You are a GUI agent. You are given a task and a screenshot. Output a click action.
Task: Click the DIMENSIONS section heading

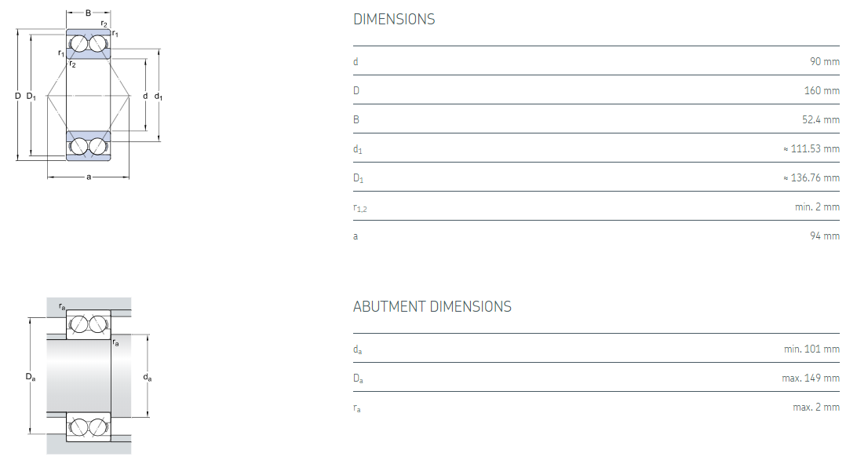point(394,20)
